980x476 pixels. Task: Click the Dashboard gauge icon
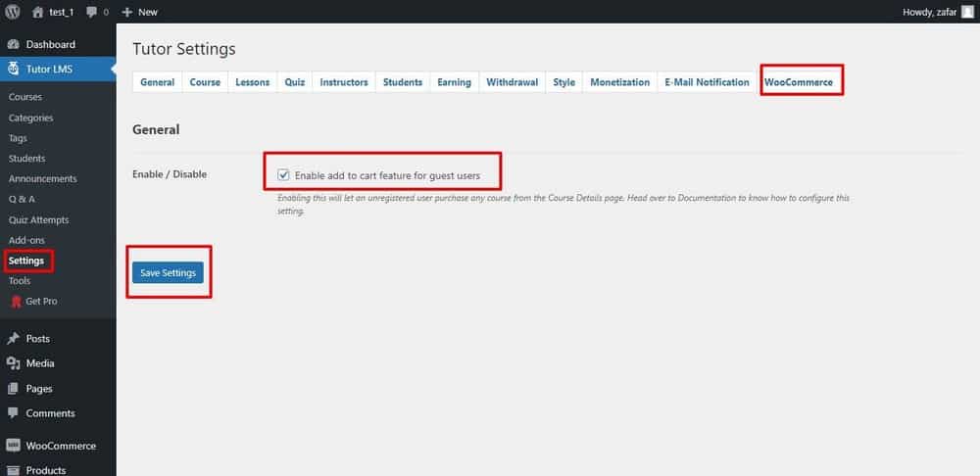[13, 44]
